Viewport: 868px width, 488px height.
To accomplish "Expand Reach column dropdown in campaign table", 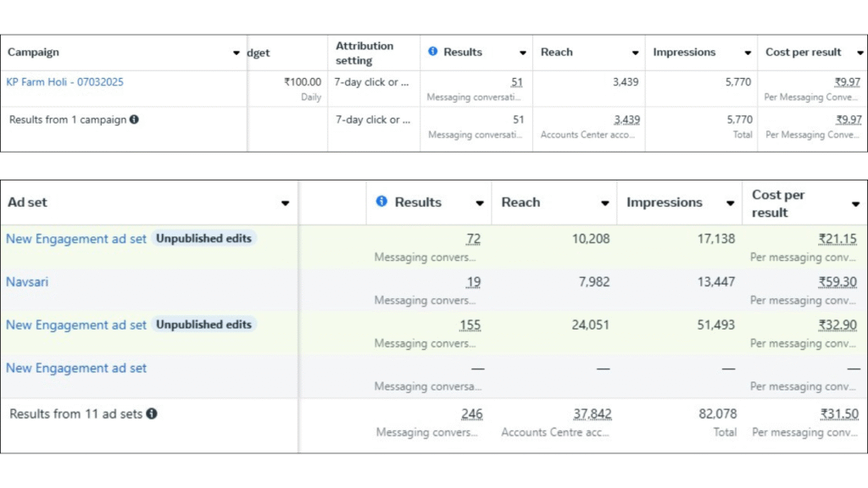I will (635, 53).
